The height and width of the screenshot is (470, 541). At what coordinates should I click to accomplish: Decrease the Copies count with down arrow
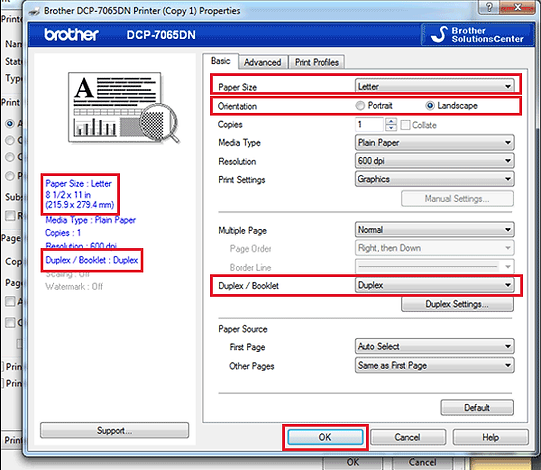point(391,128)
